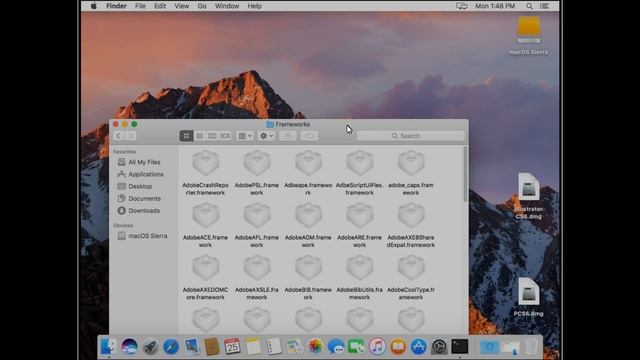
Task: Select the AdobeBIBUtils.framework icon
Action: tap(360, 267)
